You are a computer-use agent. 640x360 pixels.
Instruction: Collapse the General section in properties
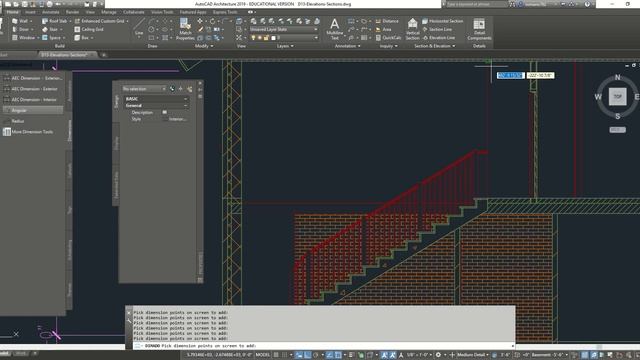185,105
